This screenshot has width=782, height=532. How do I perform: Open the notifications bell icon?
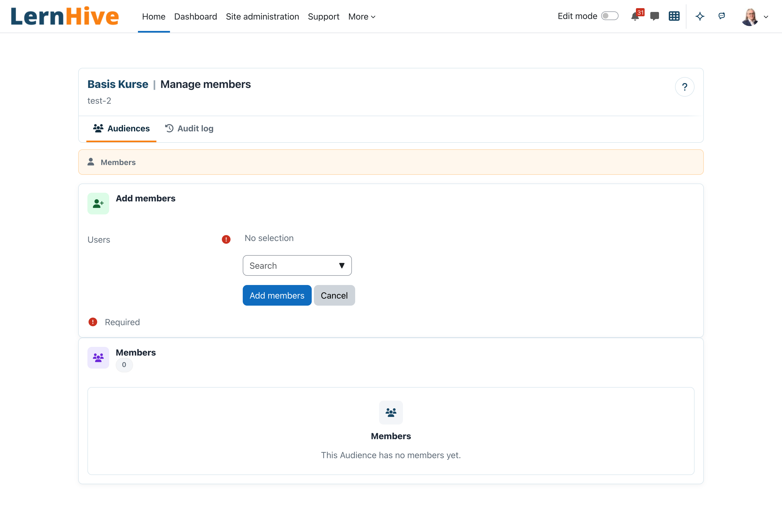click(635, 16)
